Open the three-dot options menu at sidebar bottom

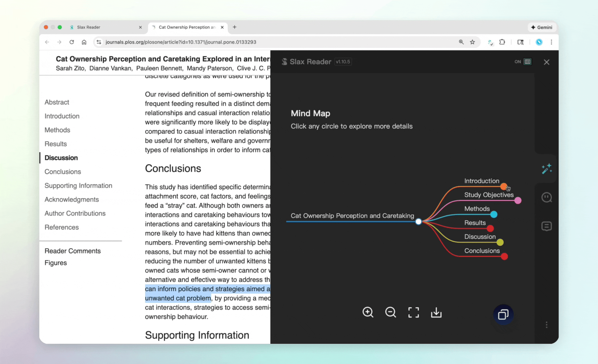pos(547,325)
